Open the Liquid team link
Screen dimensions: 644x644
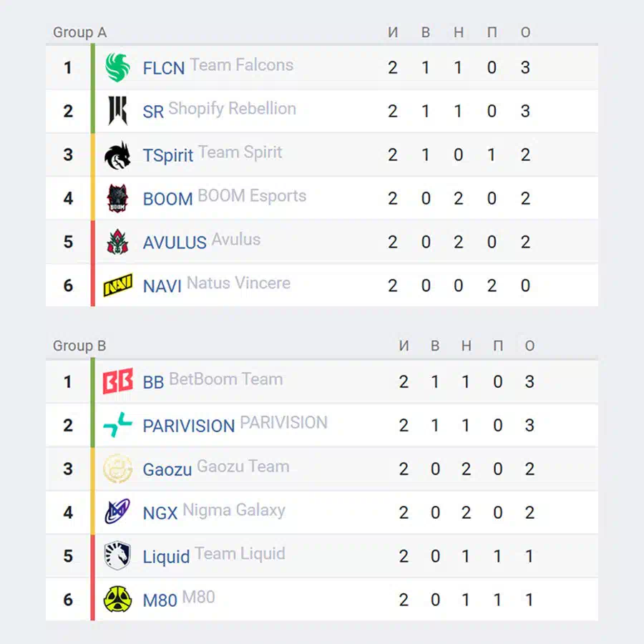pyautogui.click(x=166, y=557)
